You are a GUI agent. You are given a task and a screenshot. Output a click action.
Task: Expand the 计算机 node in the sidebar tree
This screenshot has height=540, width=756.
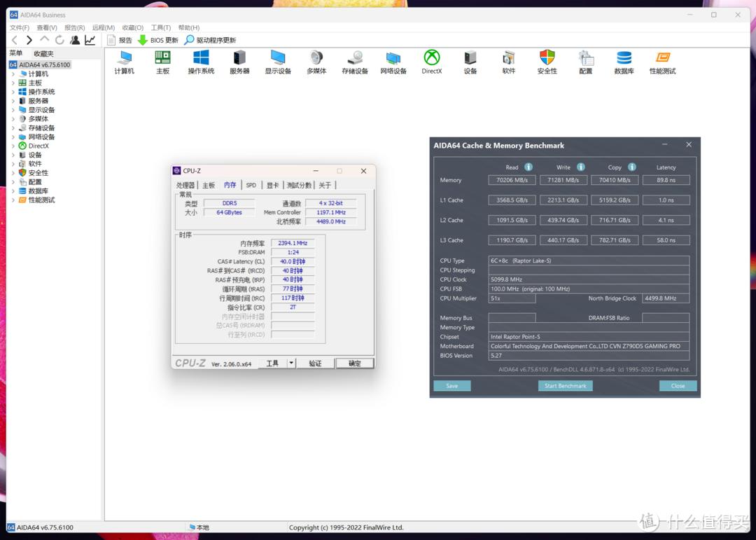(x=12, y=73)
